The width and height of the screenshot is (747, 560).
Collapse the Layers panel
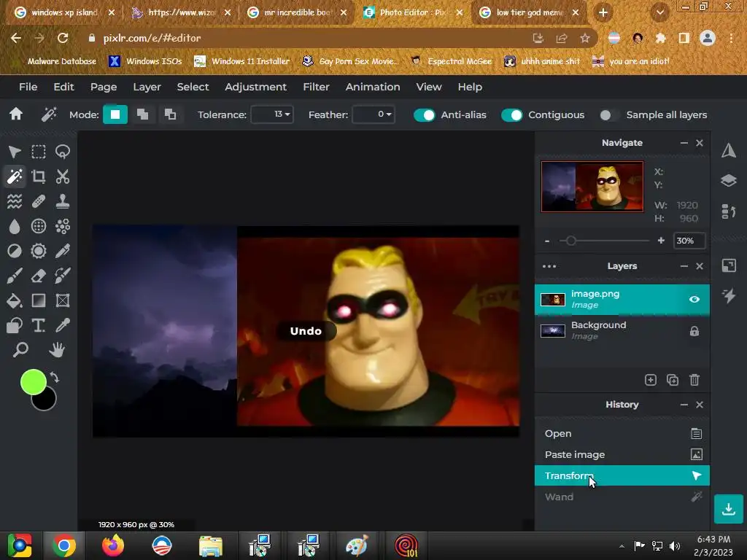coord(684,266)
